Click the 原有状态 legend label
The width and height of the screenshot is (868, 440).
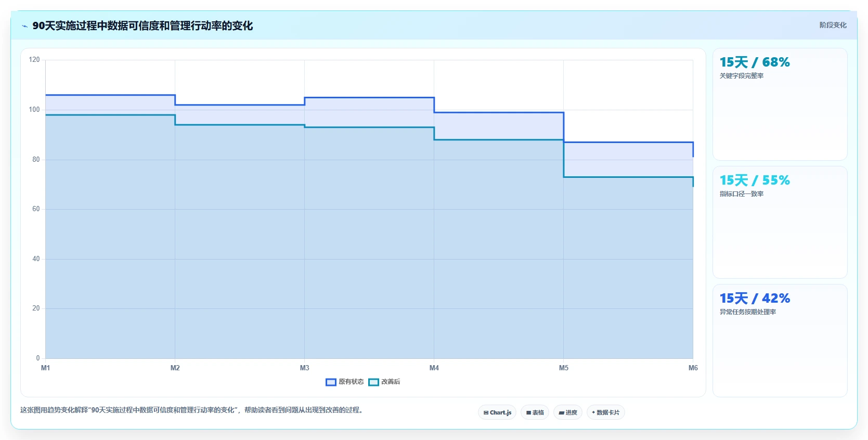pos(351,382)
